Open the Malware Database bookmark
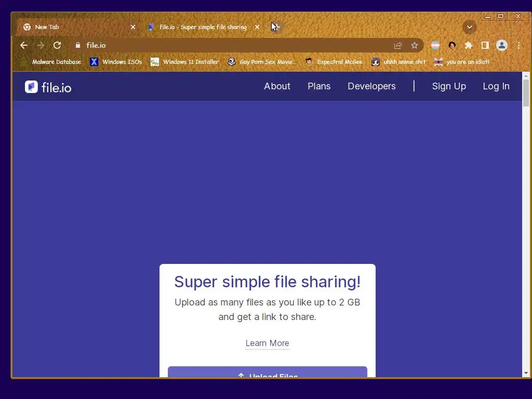The image size is (532, 399). pyautogui.click(x=51, y=62)
